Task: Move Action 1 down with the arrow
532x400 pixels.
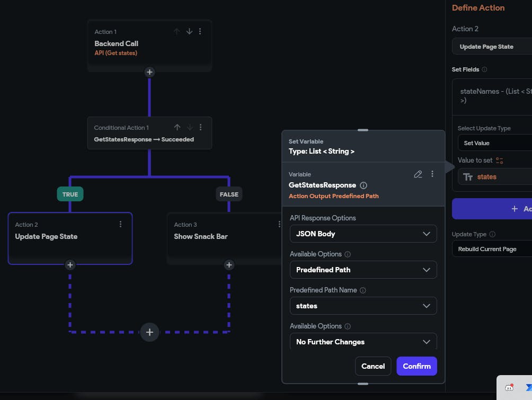Action: pyautogui.click(x=189, y=32)
